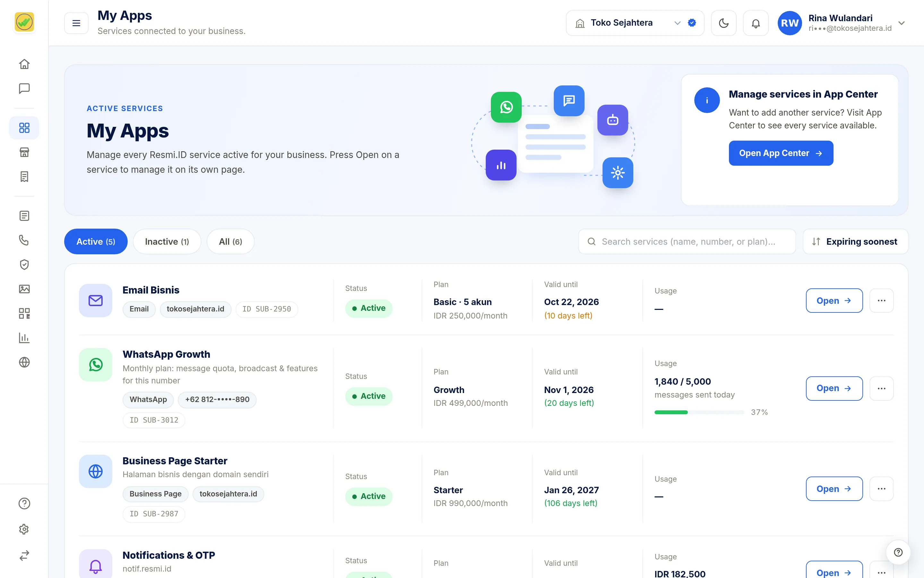Toggle the hamburger menu button
Screen dimensions: 924x578
click(x=76, y=23)
